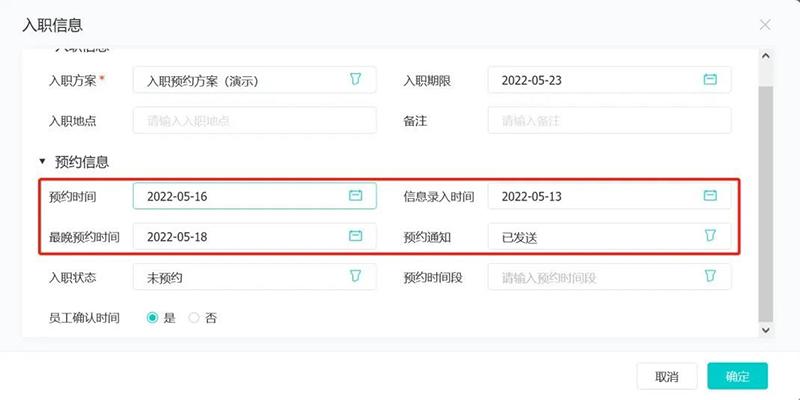Click the 确定 button
Image resolution: width=800 pixels, height=400 pixels.
737,377
